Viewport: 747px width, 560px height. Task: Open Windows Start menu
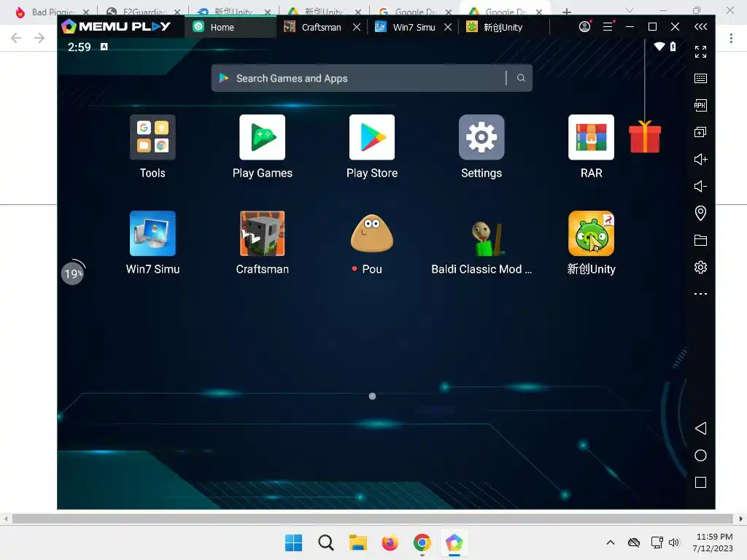(x=293, y=542)
